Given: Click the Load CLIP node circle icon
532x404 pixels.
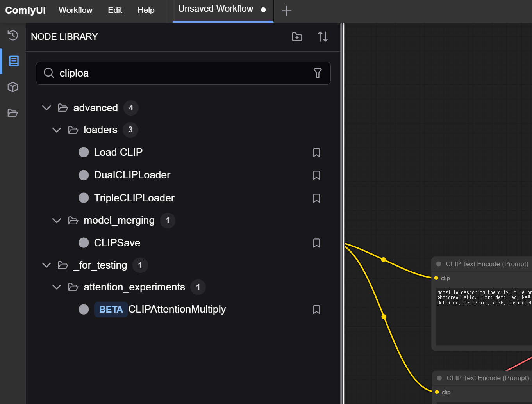Looking at the screenshot, I should [x=84, y=152].
